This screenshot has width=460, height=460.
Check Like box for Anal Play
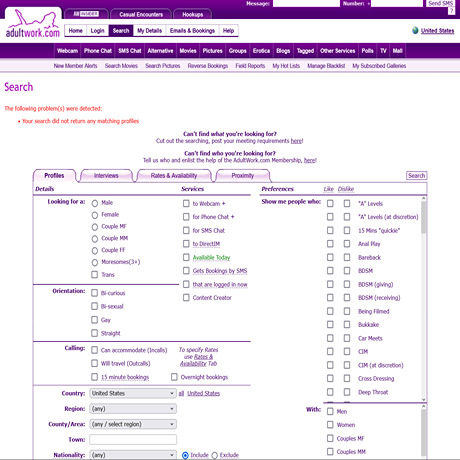pyautogui.click(x=330, y=244)
